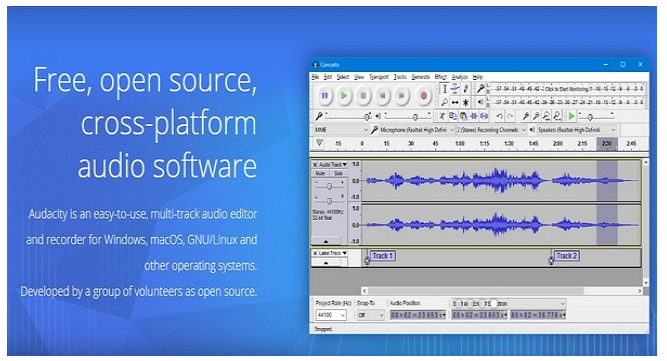Expand the Project Rate 44100 dropdown
Screen dimensions: 667x361
pyautogui.click(x=331, y=315)
